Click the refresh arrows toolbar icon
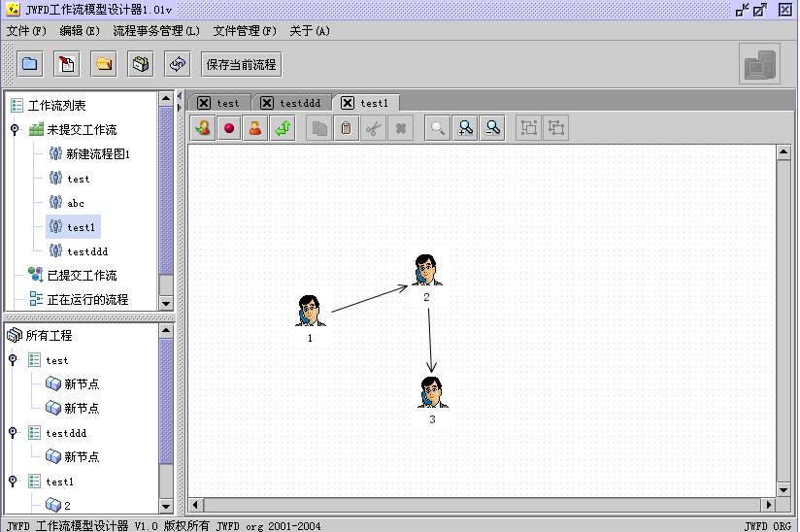Viewport: 800px width, 532px height. pyautogui.click(x=178, y=64)
